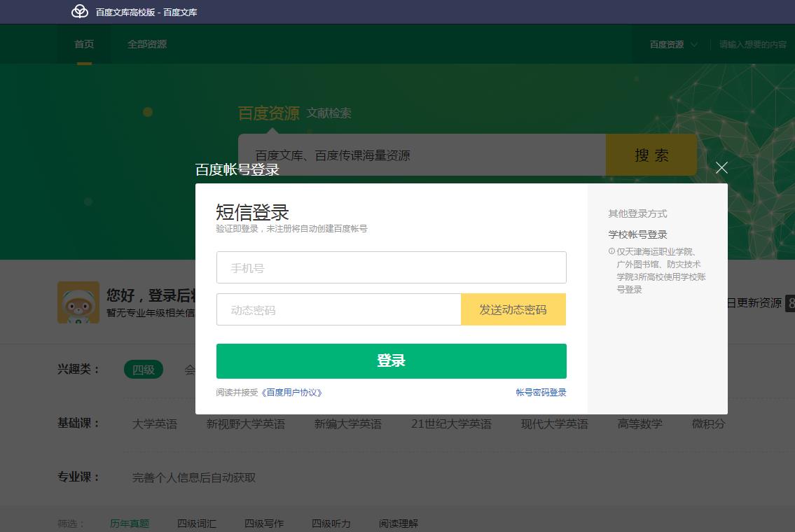Filter by 阅读理解

pyautogui.click(x=399, y=524)
